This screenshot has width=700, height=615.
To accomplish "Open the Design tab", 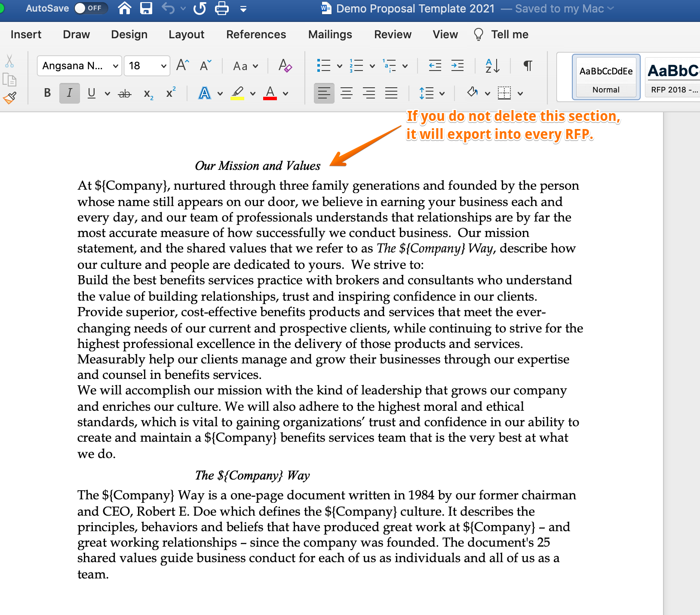I will (129, 34).
